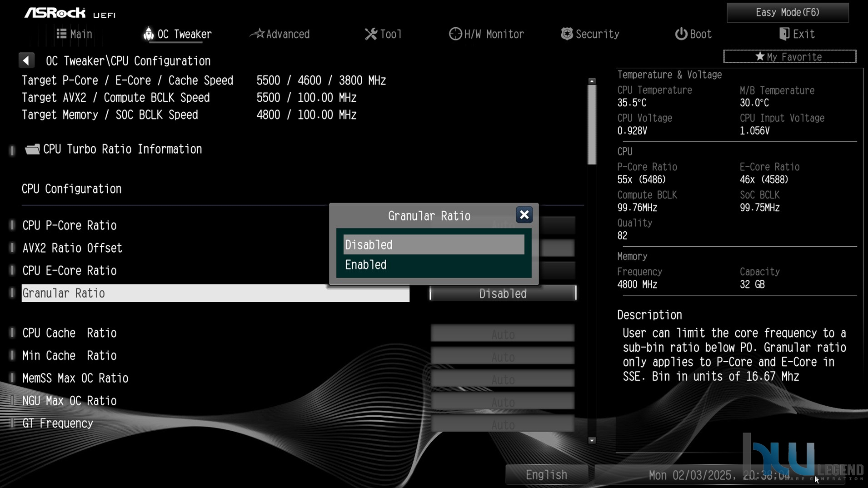The height and width of the screenshot is (488, 868).
Task: Select the CPU E-Core Ratio setting
Action: (70, 271)
